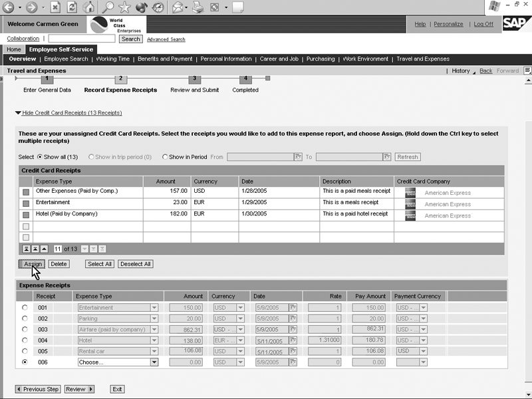The height and width of the screenshot is (399, 532).
Task: Click the browser Back arrow icon
Action: (x=9, y=7)
